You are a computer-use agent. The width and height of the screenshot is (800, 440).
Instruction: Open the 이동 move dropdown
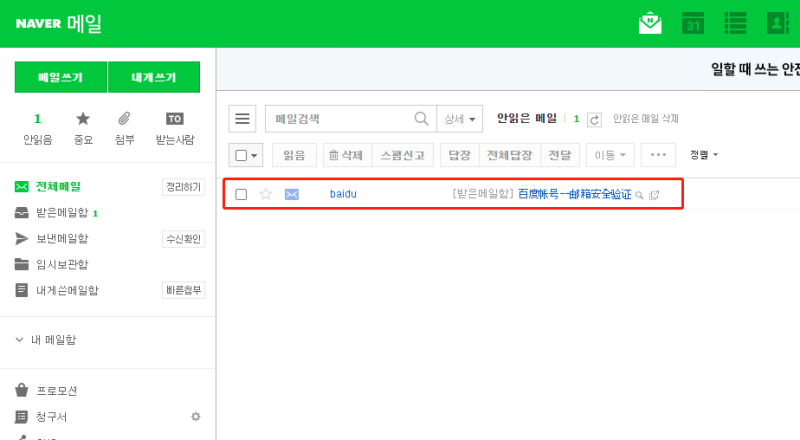tap(610, 155)
